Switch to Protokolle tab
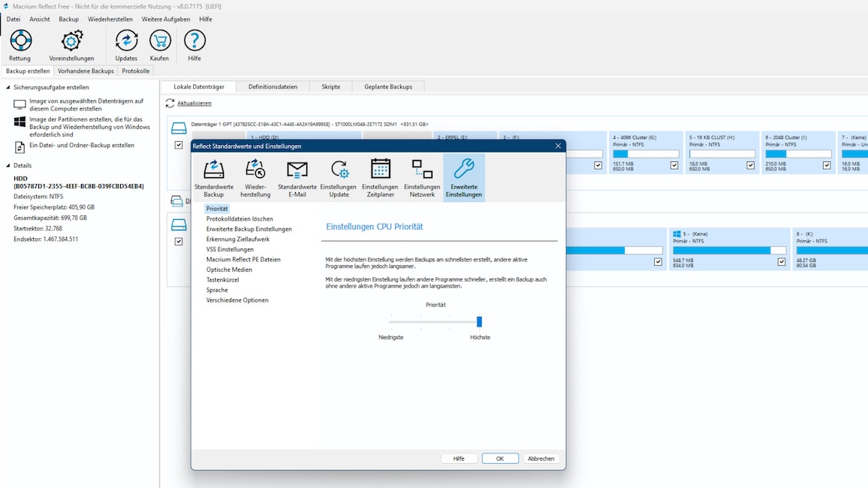Image resolution: width=868 pixels, height=488 pixels. [136, 71]
